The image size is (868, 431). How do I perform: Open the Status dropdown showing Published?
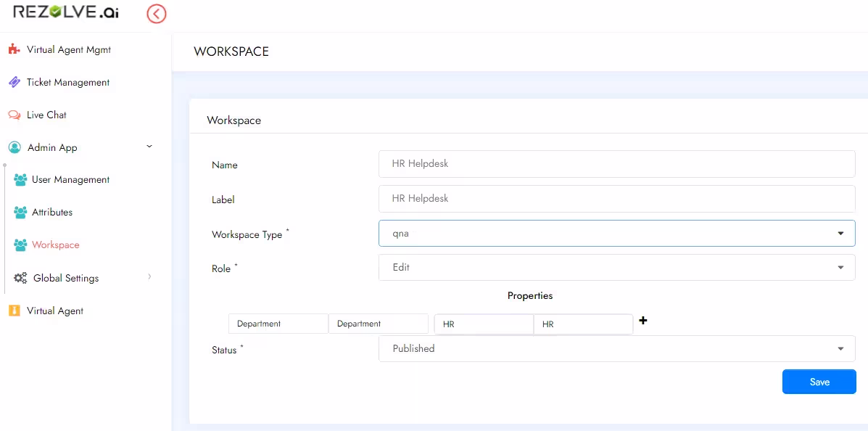click(x=616, y=348)
